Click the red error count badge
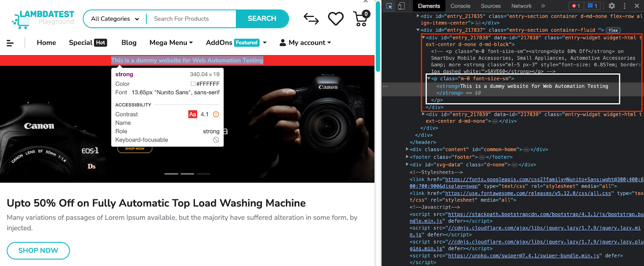Image resolution: width=644 pixels, height=266 pixels. [576, 6]
